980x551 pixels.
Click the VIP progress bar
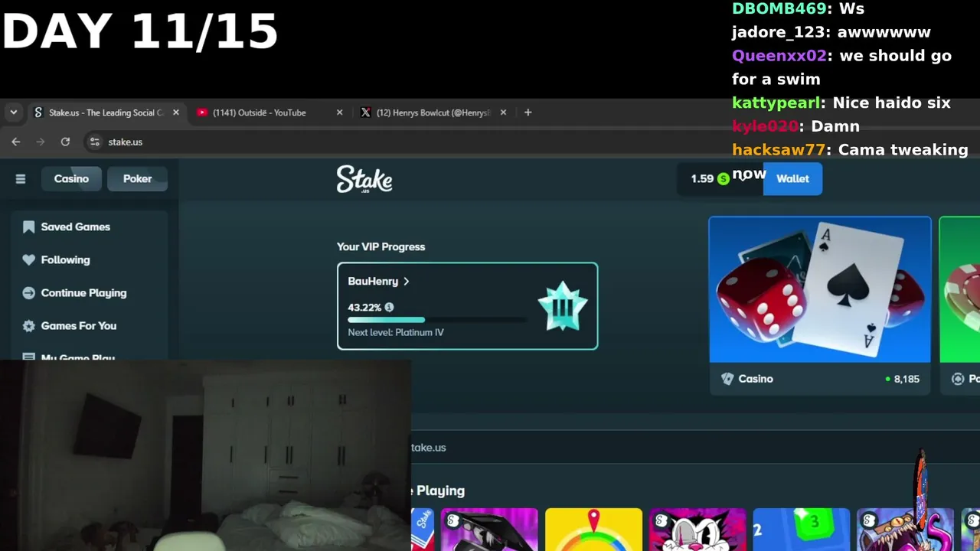click(x=437, y=320)
